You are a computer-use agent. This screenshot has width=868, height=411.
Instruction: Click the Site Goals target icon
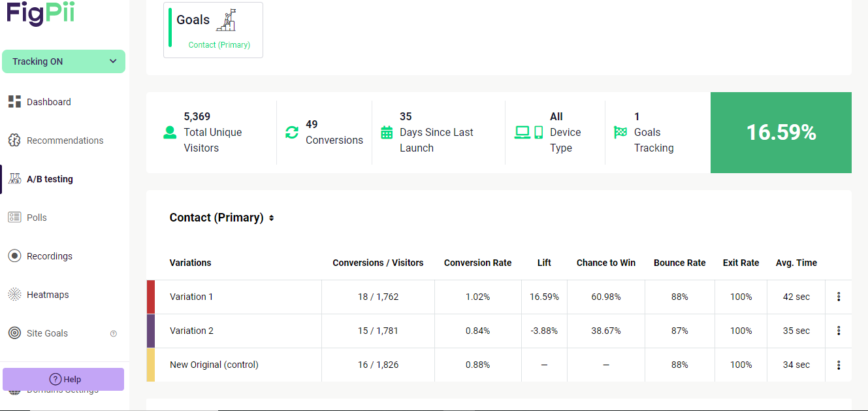[14, 333]
